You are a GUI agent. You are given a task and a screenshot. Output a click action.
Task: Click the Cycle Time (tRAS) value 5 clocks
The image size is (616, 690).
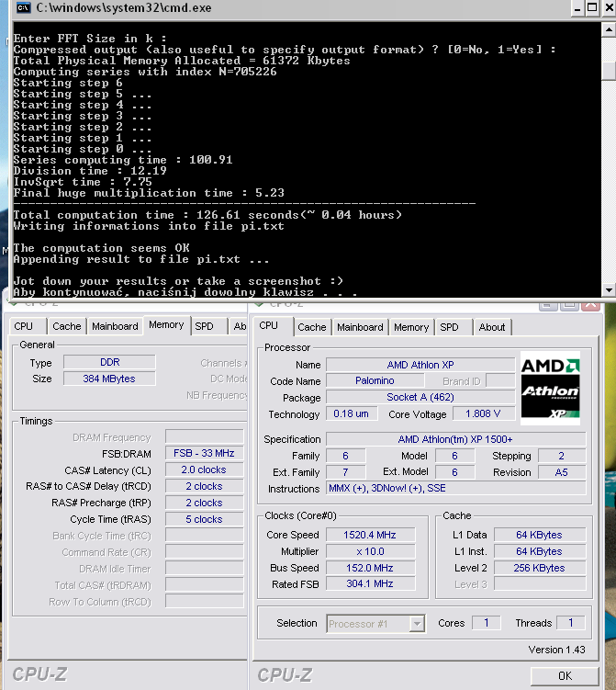click(204, 519)
